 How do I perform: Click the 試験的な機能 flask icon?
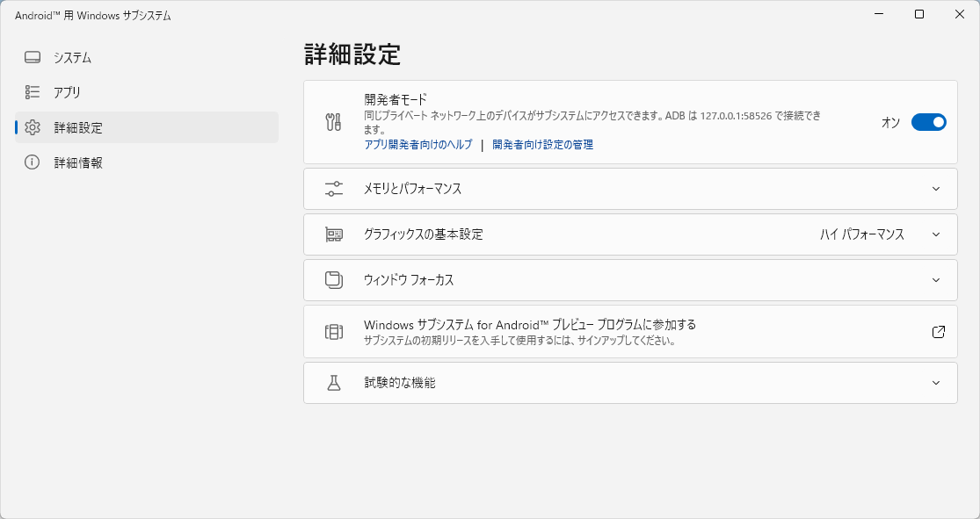334,383
